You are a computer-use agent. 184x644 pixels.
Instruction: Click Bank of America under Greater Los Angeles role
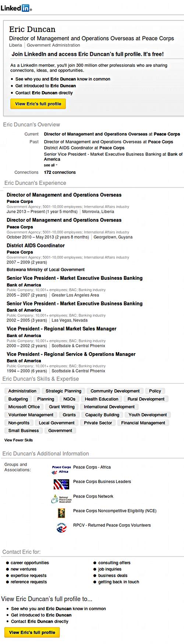point(24,285)
